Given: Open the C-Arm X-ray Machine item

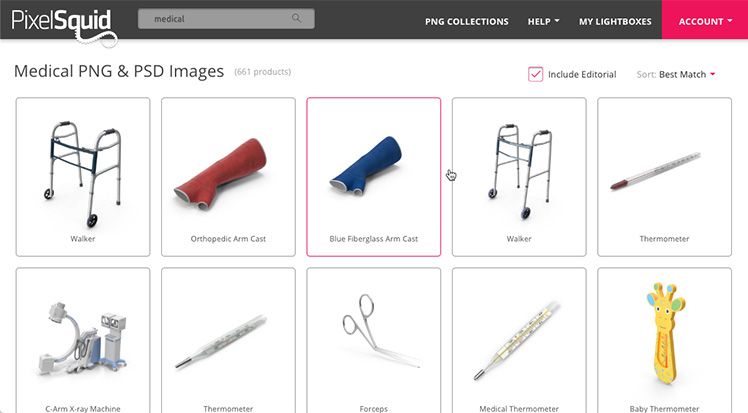Looking at the screenshot, I should 82,339.
